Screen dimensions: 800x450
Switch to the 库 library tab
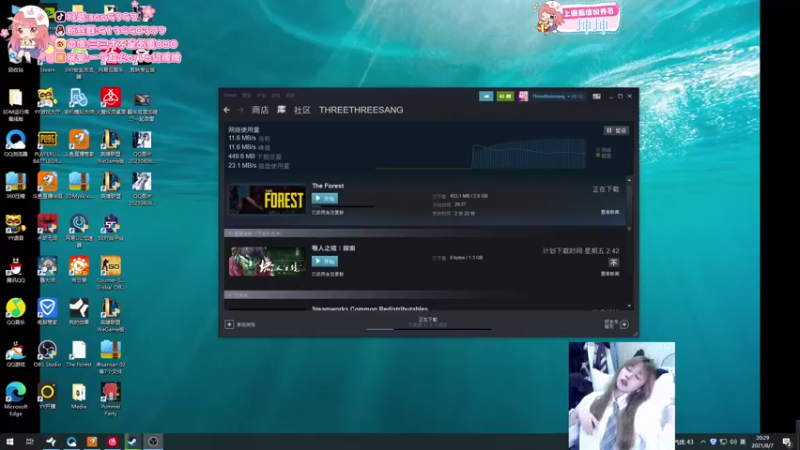pos(281,110)
